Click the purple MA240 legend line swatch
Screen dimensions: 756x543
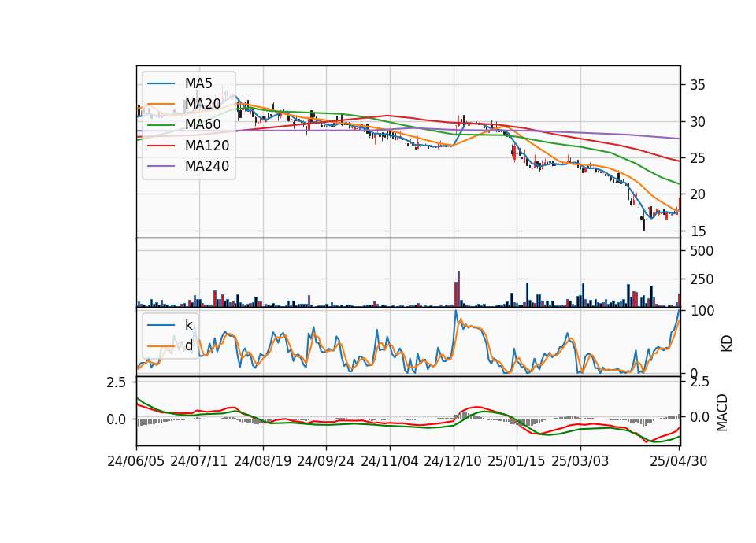[161, 166]
